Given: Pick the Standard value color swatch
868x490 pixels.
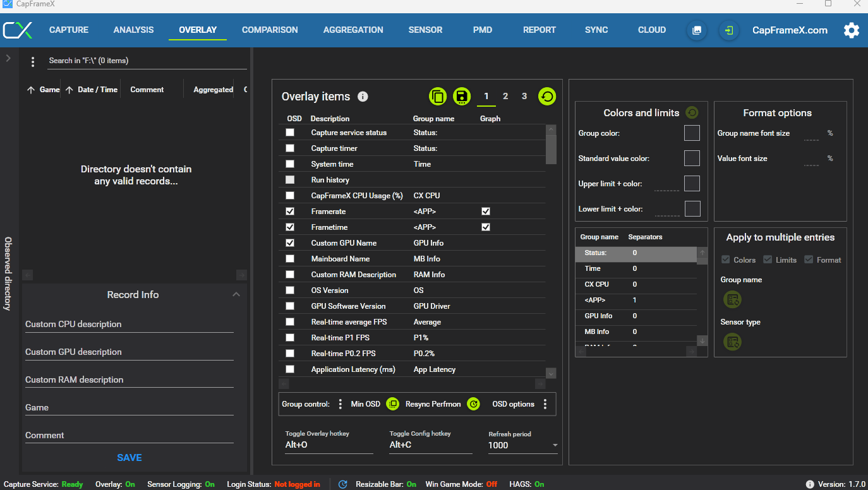Looking at the screenshot, I should pos(692,158).
